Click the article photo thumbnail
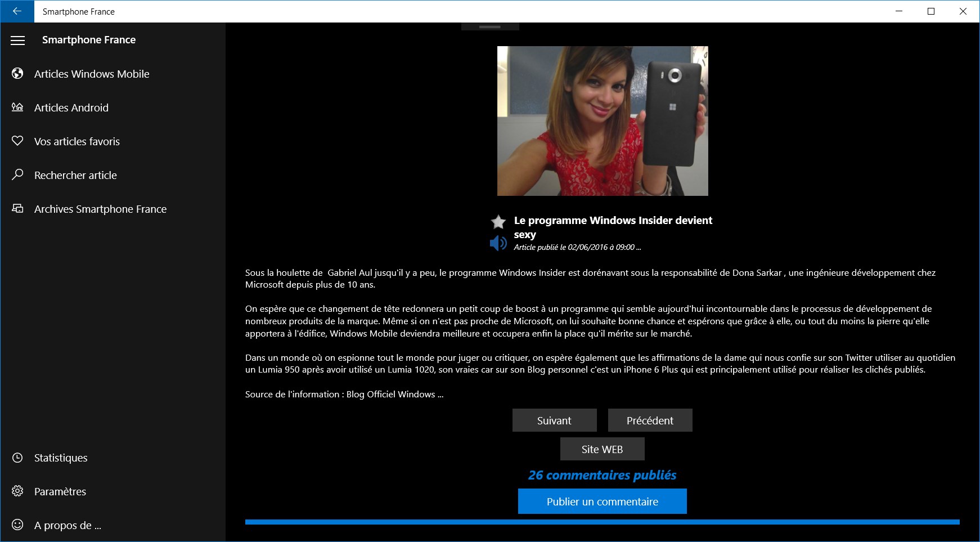Image resolution: width=980 pixels, height=542 pixels. click(x=603, y=121)
